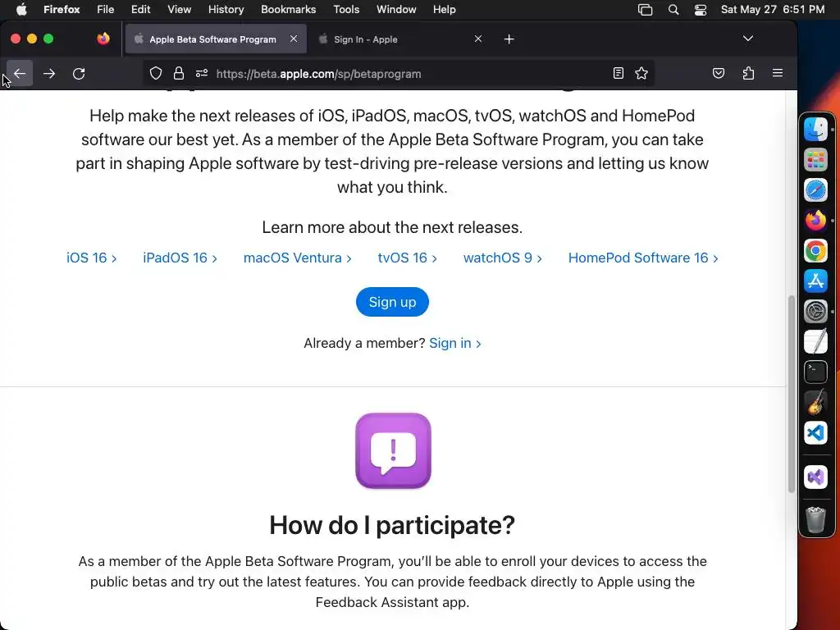This screenshot has height=630, width=840.
Task: Expand the list all tabs chevron
Action: pos(748,39)
